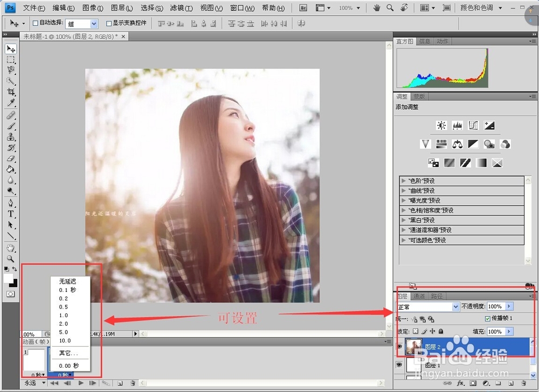Select the Dodge tool
Image resolution: width=539 pixels, height=392 pixels.
pyautogui.click(x=11, y=191)
